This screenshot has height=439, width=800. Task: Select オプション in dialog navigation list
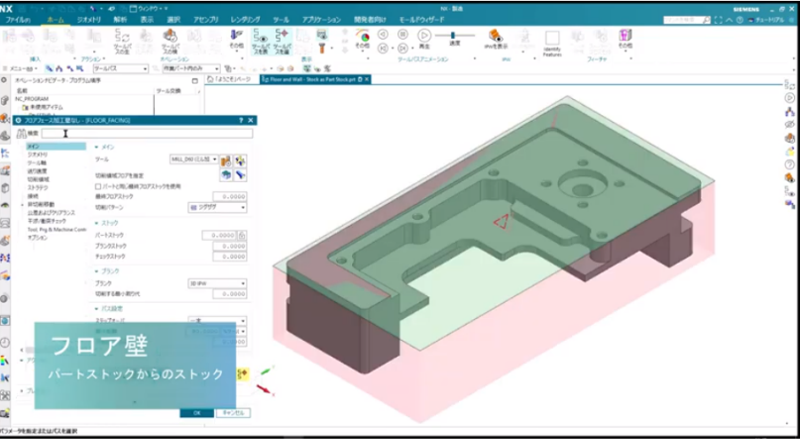tap(37, 238)
